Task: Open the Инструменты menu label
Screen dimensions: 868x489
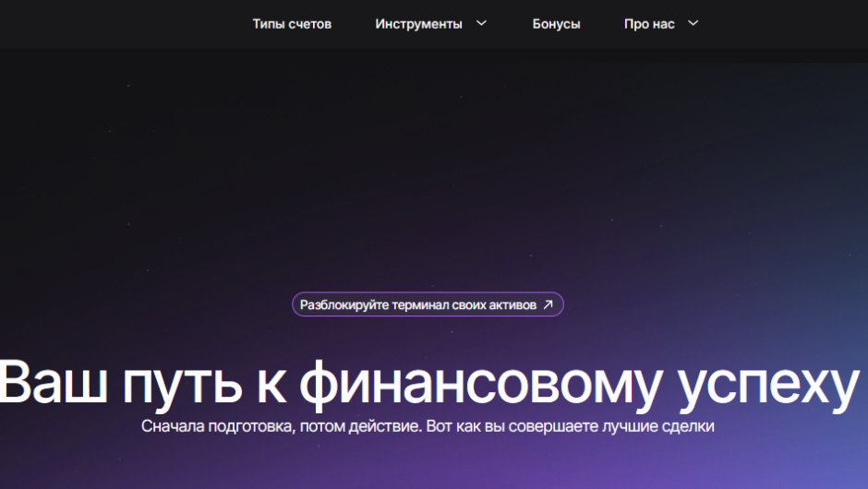Action: pos(418,24)
